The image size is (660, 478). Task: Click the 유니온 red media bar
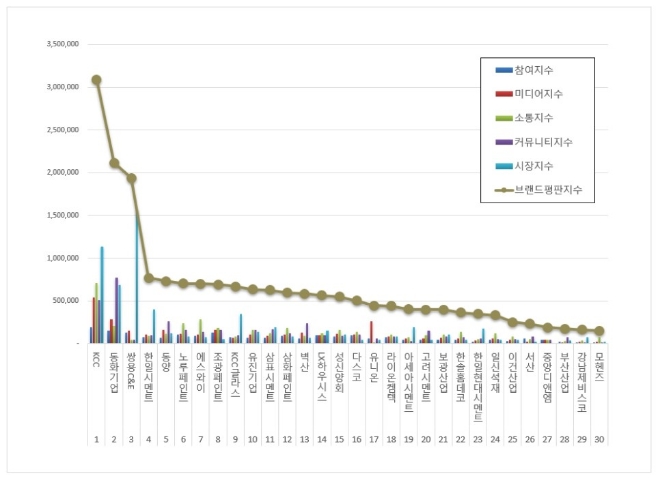371,332
